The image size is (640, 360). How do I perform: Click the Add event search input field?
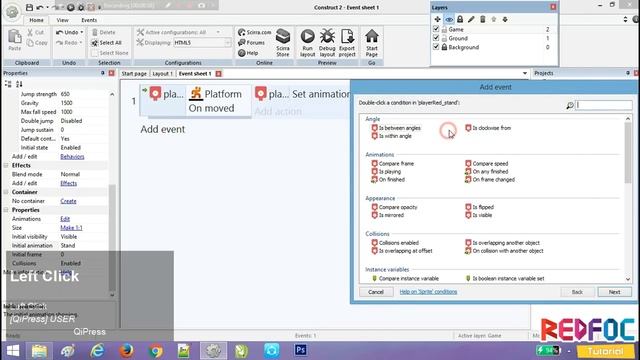pyautogui.click(x=604, y=105)
